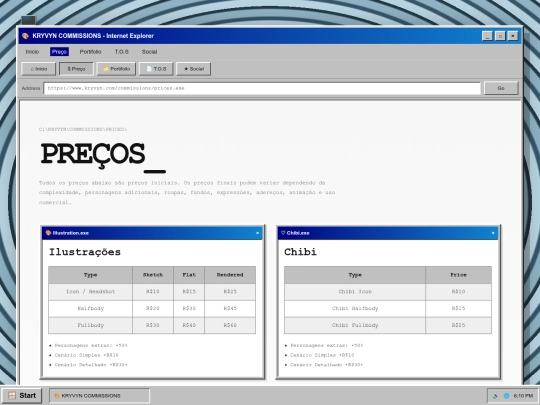Open the Portfólio menu item
Viewport: 540px width, 405px height.
[90, 52]
